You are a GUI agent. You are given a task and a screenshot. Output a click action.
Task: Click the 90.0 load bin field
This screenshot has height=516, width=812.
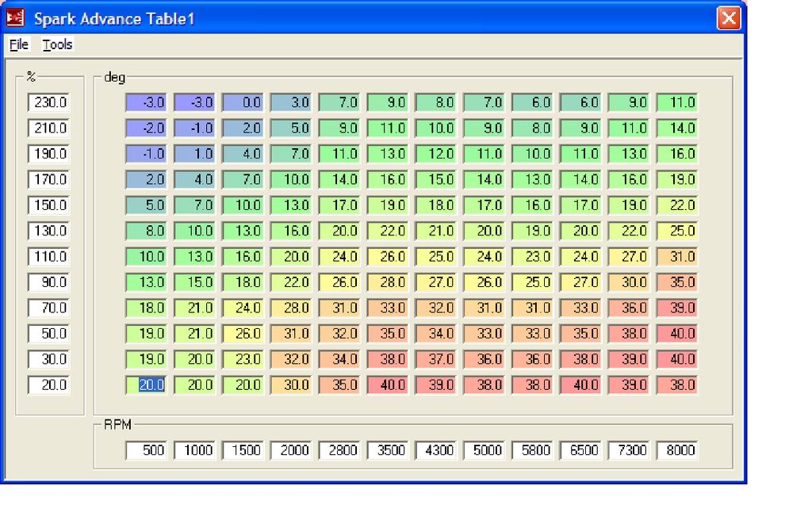(x=48, y=282)
